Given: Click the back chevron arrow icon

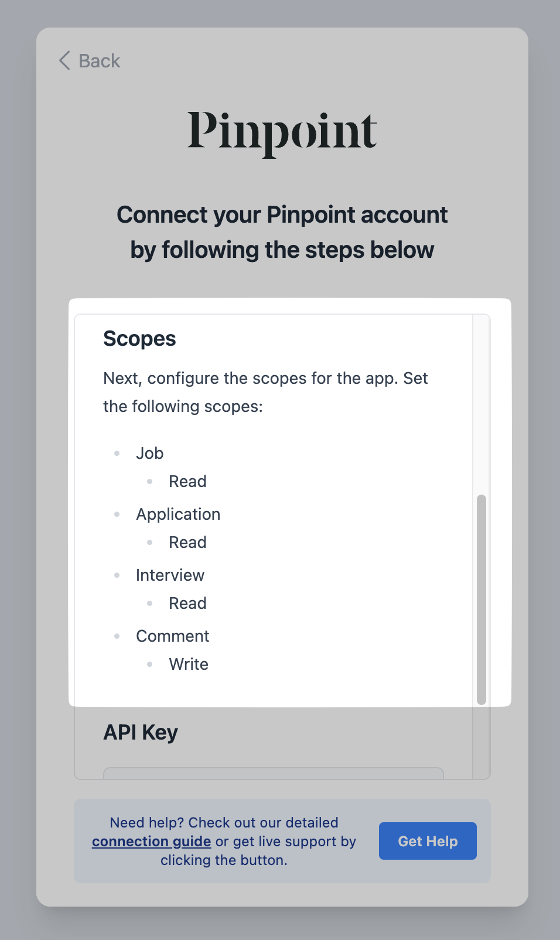Looking at the screenshot, I should 64,60.
